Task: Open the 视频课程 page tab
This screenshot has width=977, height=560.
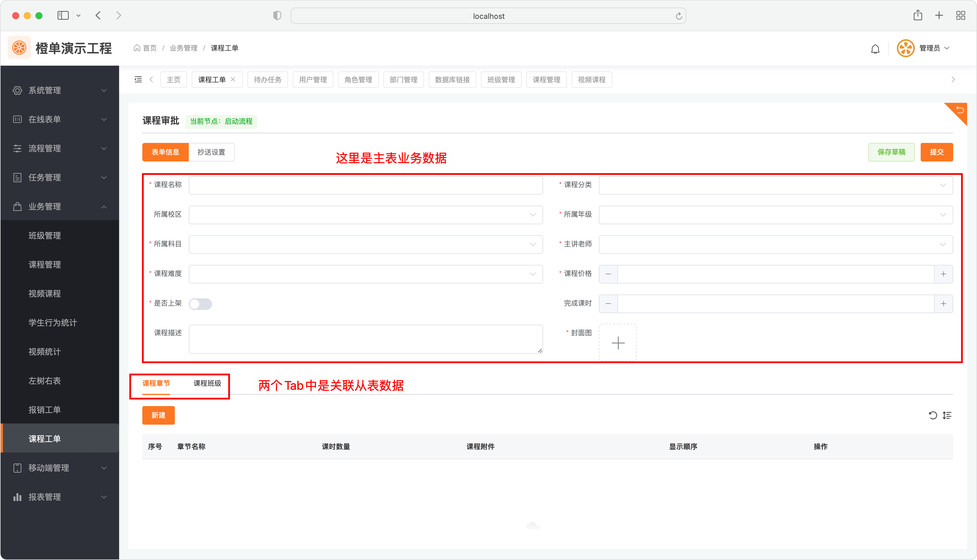Action: pyautogui.click(x=592, y=80)
